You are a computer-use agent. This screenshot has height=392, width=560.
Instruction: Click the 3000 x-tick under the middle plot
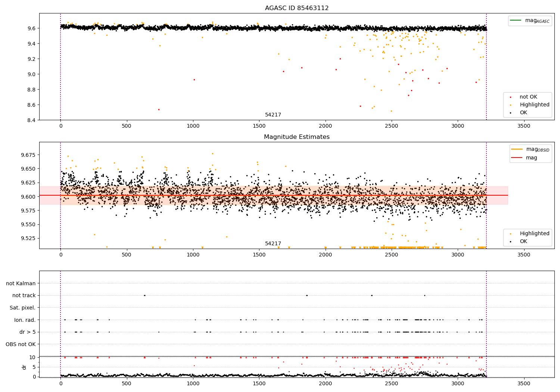pyautogui.click(x=458, y=255)
